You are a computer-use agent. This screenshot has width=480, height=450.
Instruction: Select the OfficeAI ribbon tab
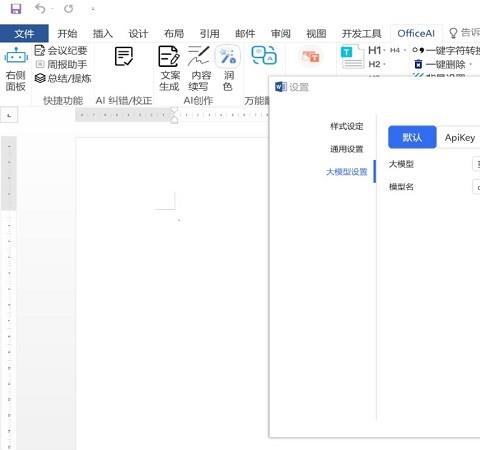pos(416,33)
